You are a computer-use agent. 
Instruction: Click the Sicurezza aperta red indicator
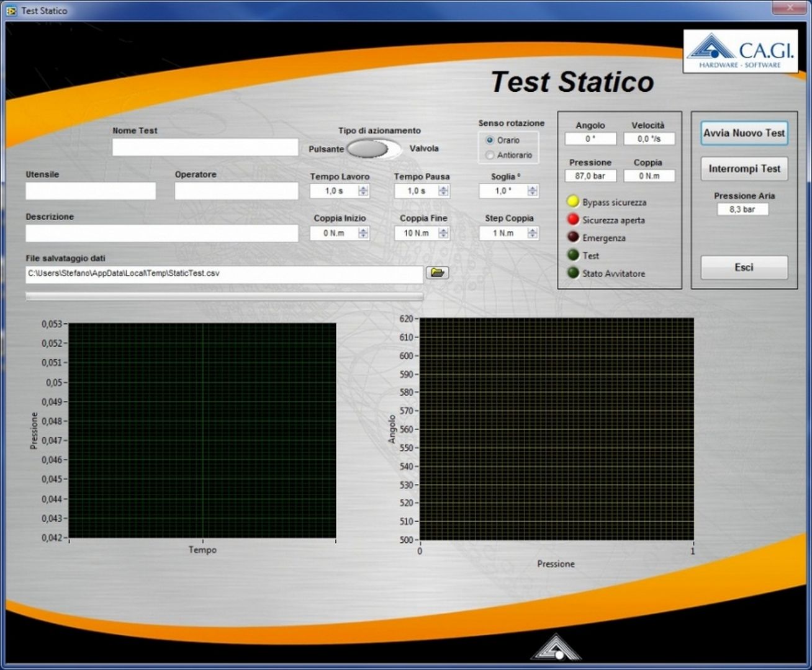pyautogui.click(x=573, y=220)
